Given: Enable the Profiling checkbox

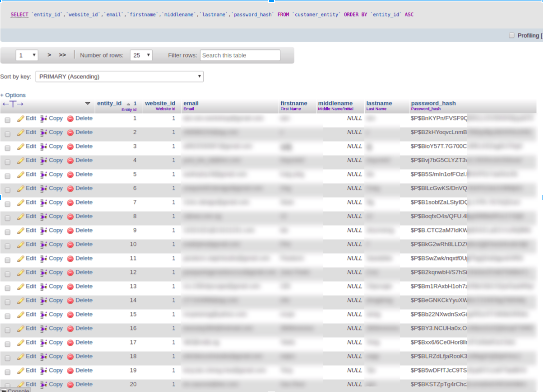Looking at the screenshot, I should [511, 35].
